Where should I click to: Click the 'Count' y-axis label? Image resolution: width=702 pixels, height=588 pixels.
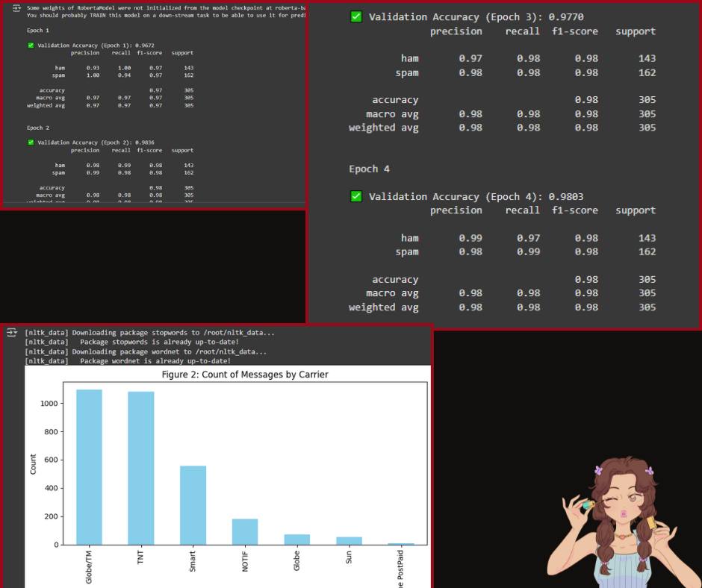33,464
